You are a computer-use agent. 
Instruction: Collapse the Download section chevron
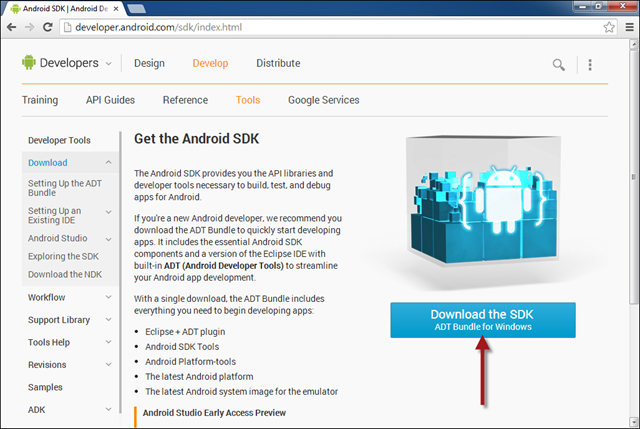coord(109,162)
